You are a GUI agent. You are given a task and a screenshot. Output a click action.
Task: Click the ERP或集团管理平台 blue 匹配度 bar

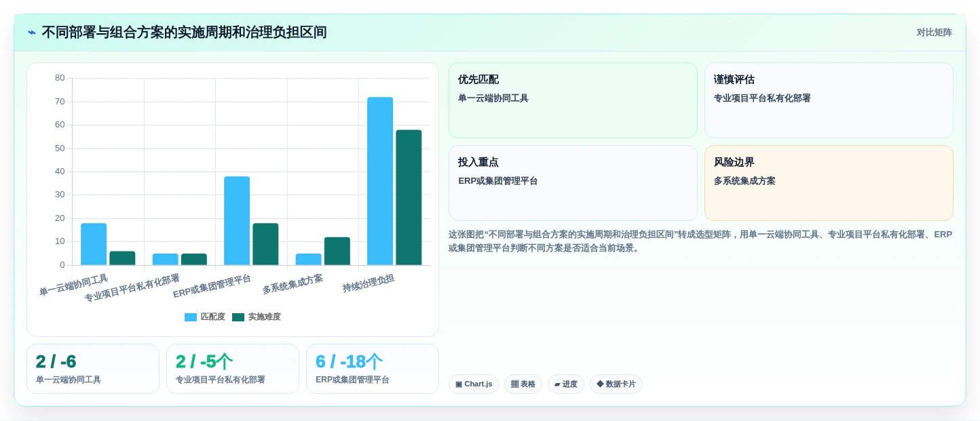click(237, 221)
